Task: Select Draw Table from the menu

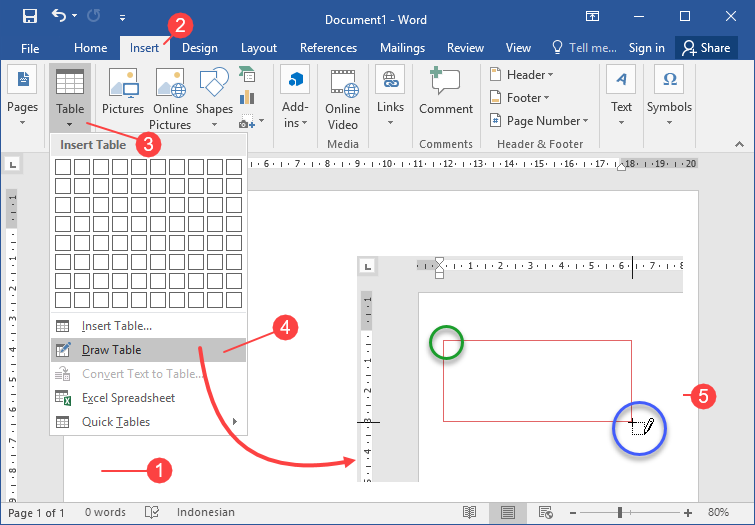Action: [x=148, y=350]
